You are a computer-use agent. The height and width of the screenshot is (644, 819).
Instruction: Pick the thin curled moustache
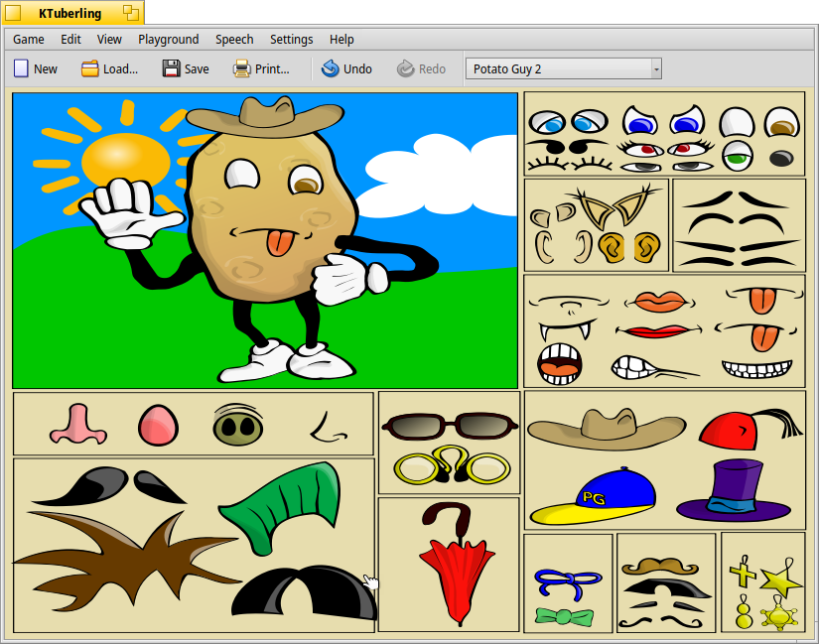pyautogui.click(x=661, y=622)
